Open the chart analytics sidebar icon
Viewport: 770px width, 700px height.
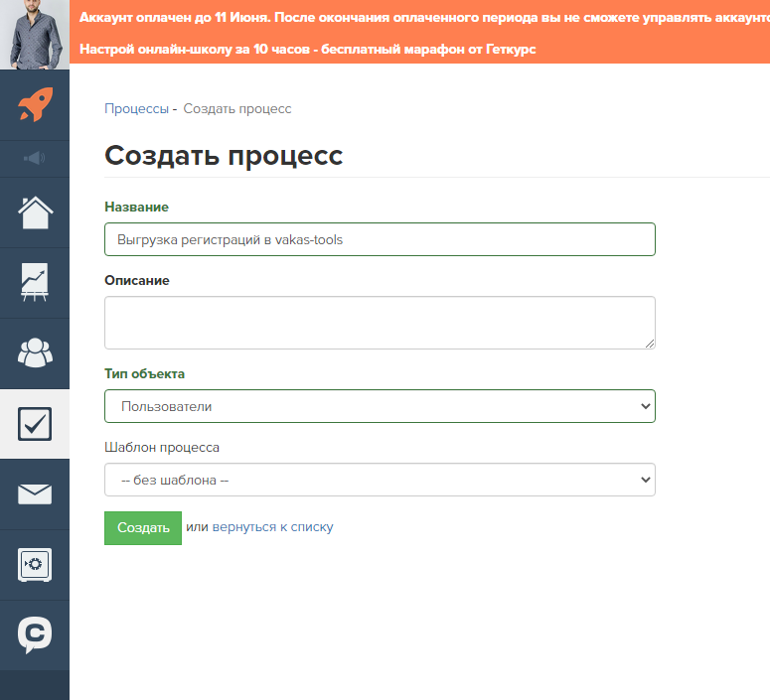pos(35,283)
